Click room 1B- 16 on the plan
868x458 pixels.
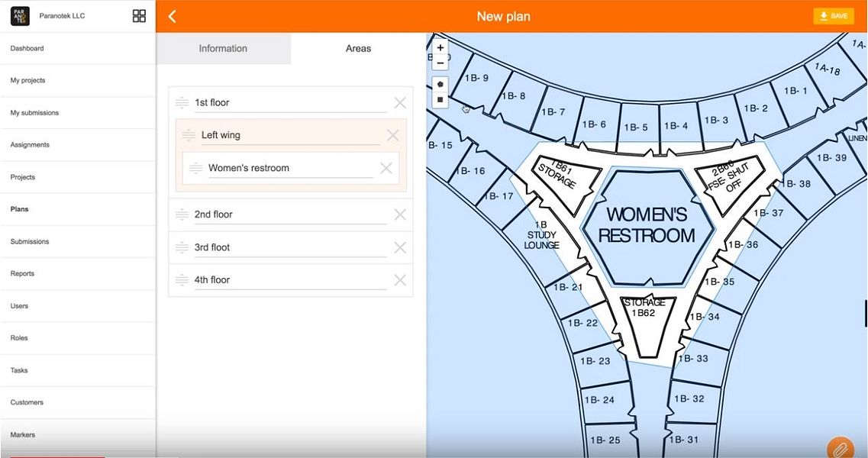[x=472, y=171]
